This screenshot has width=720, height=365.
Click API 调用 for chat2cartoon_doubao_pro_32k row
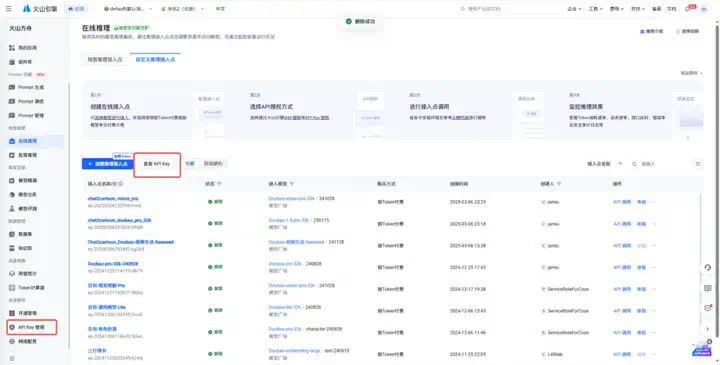[x=622, y=224]
